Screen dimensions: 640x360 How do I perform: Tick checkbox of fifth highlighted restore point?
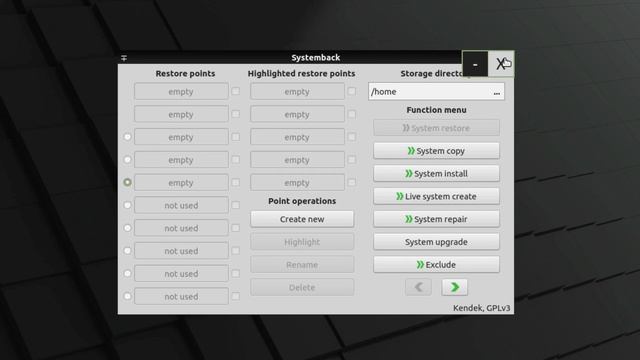351,182
